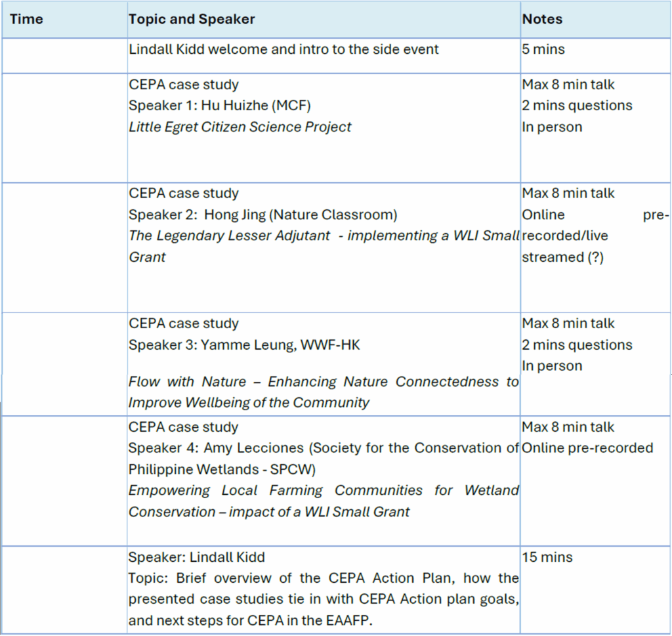The width and height of the screenshot is (672, 636).
Task: Select Little Egret Citizen Science Project title
Action: [240, 127]
